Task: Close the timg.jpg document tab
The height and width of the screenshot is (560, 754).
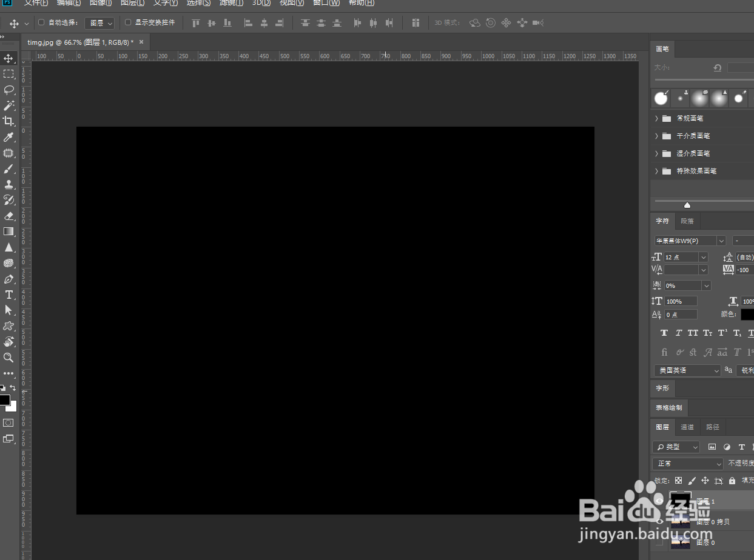Action: pos(141,42)
